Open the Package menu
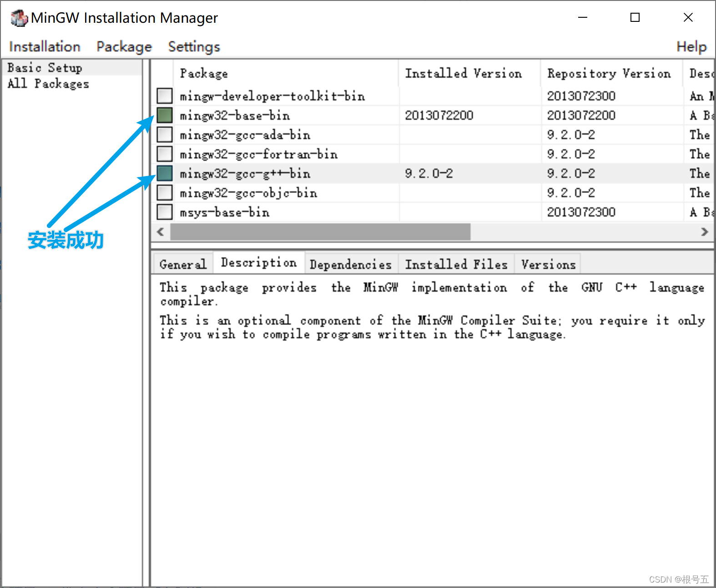The image size is (716, 588). click(x=124, y=46)
